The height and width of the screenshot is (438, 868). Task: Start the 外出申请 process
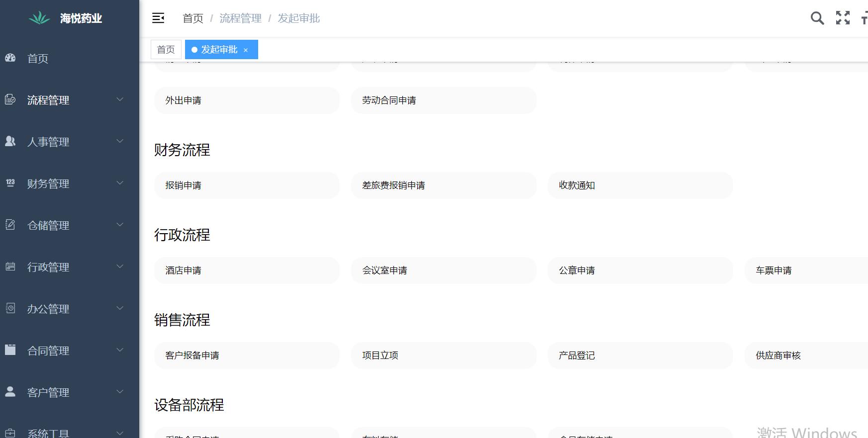click(247, 100)
